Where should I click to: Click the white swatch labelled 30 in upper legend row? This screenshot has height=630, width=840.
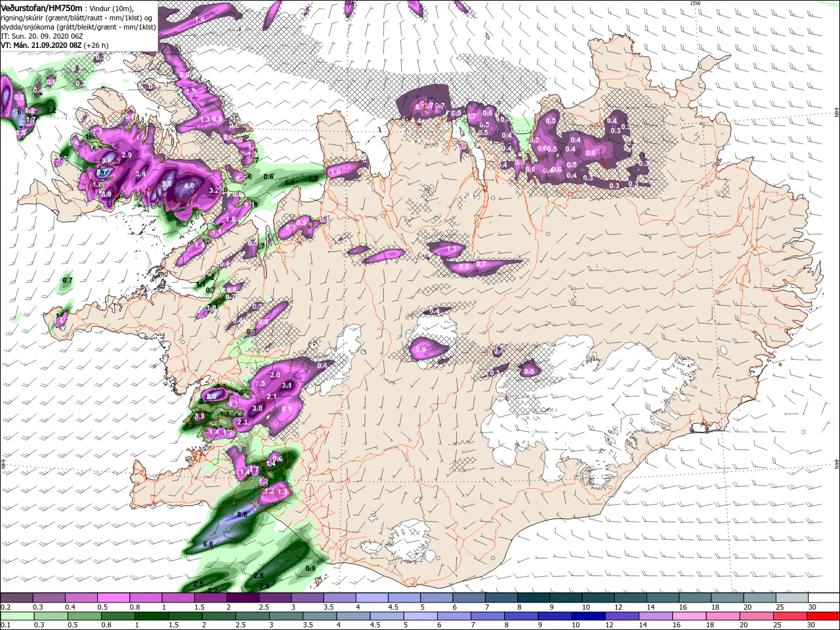click(x=823, y=598)
